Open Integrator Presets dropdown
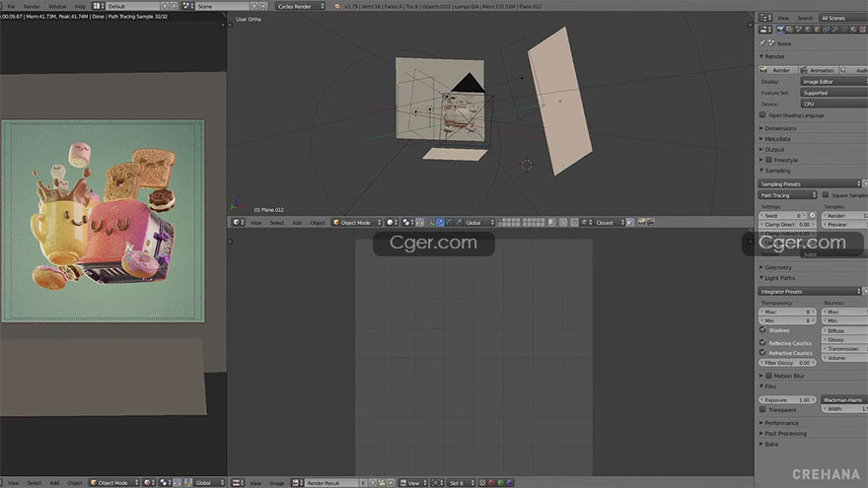Image resolution: width=868 pixels, height=488 pixels. (810, 291)
